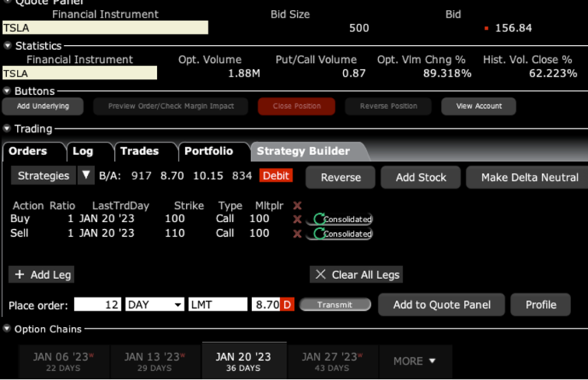This screenshot has width=588, height=380.
Task: Click red X in legs header row
Action: click(297, 206)
